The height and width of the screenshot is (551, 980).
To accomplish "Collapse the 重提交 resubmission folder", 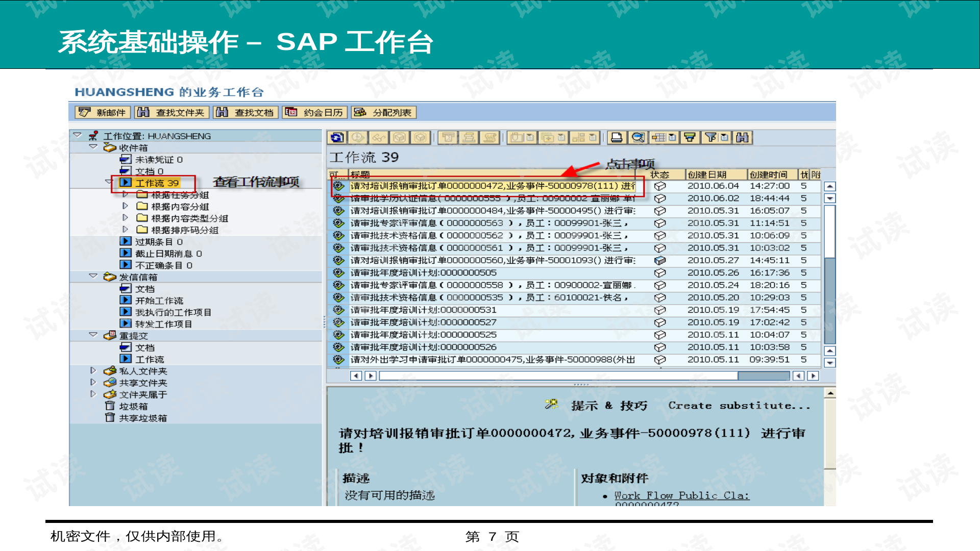I will point(93,335).
